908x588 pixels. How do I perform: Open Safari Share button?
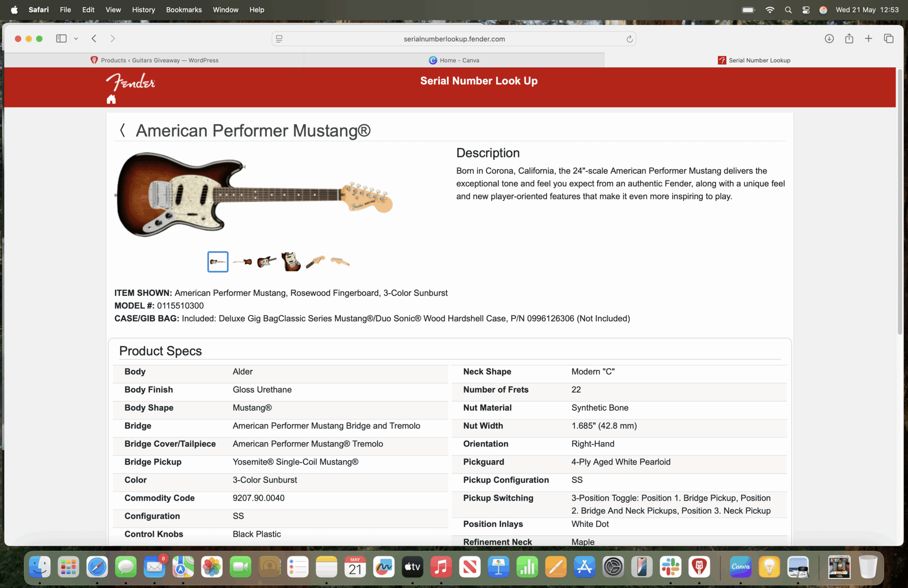849,39
